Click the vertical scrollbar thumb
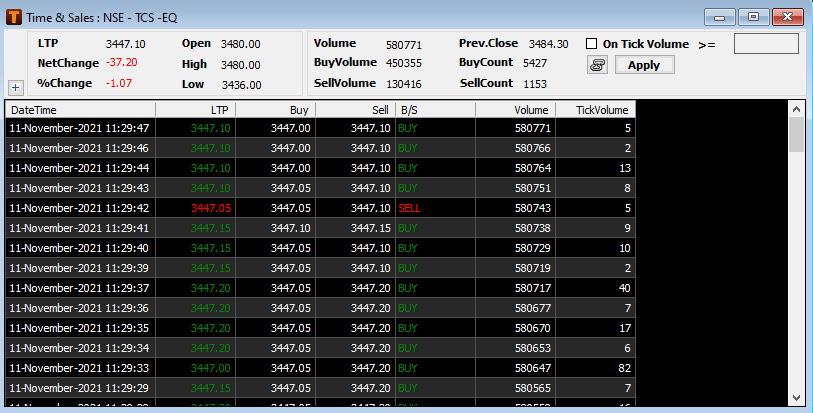Viewport: 813px width, 413px height. click(796, 134)
